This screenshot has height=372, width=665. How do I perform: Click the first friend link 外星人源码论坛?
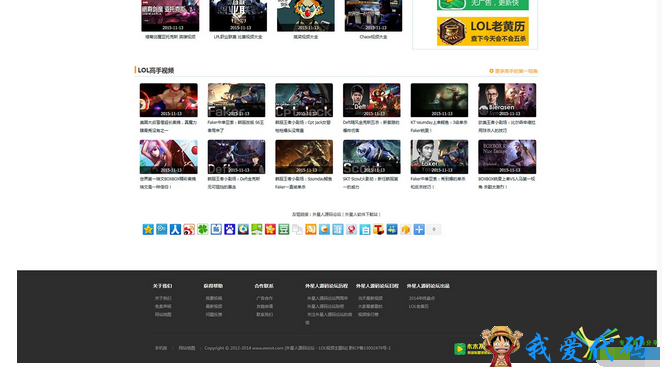327,215
